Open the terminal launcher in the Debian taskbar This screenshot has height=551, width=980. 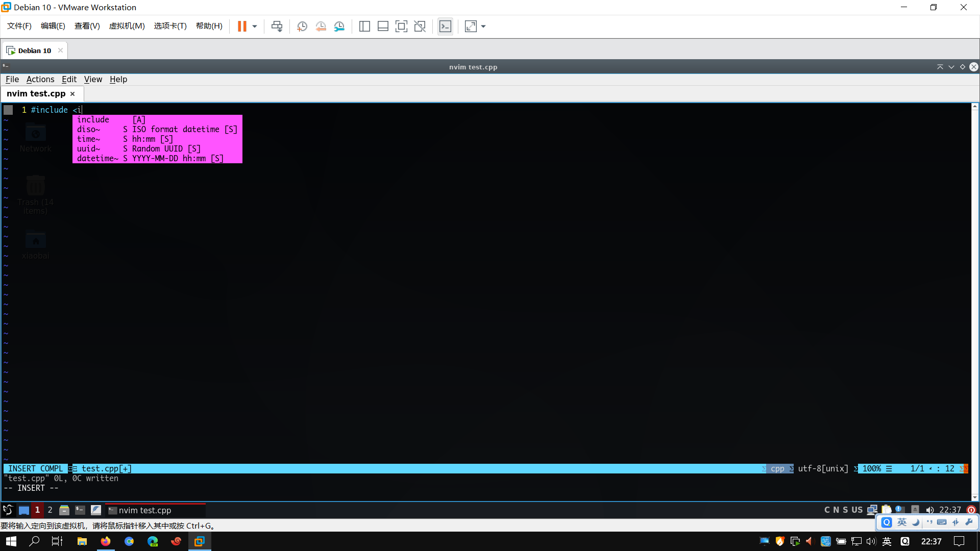pos(80,510)
